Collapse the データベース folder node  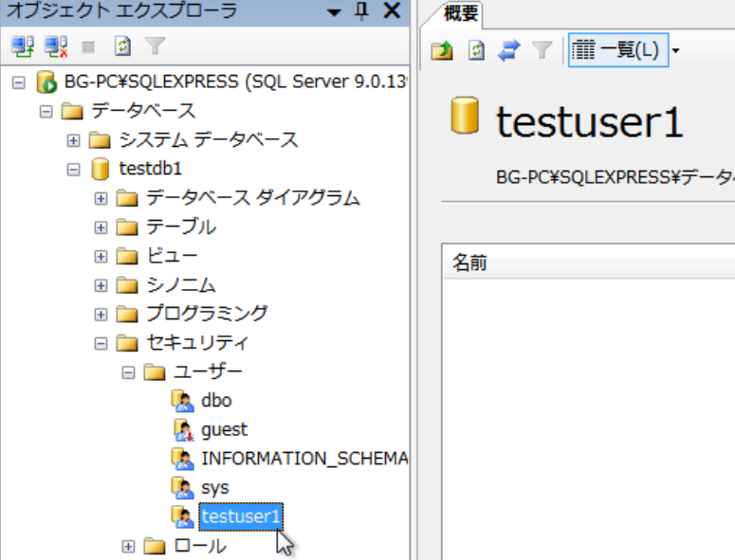click(46, 112)
